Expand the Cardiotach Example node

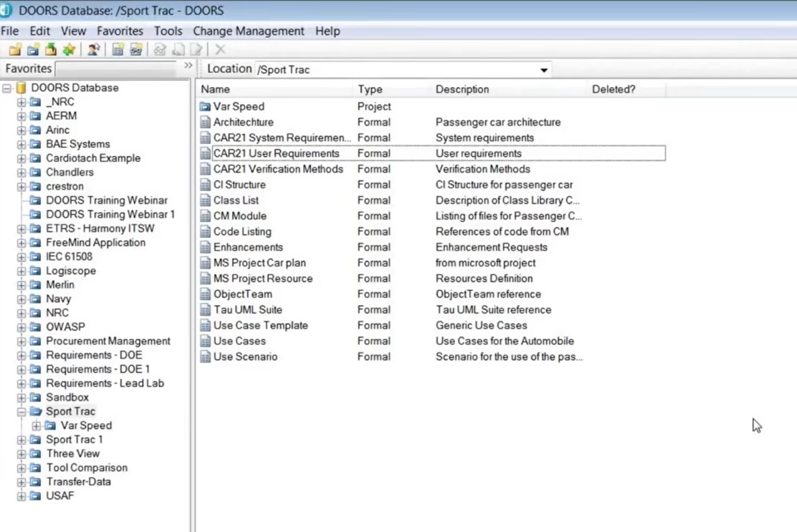pos(21,158)
